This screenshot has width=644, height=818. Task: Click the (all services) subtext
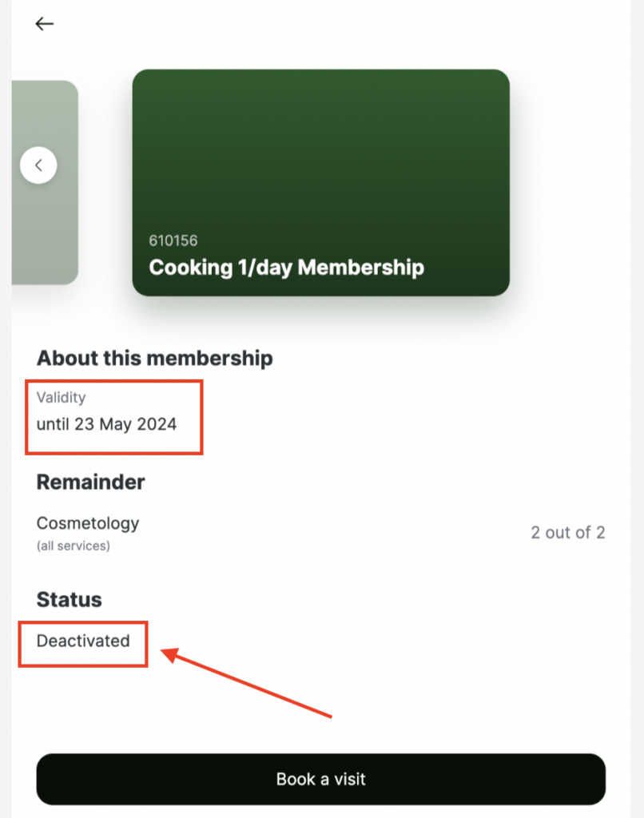point(74,546)
